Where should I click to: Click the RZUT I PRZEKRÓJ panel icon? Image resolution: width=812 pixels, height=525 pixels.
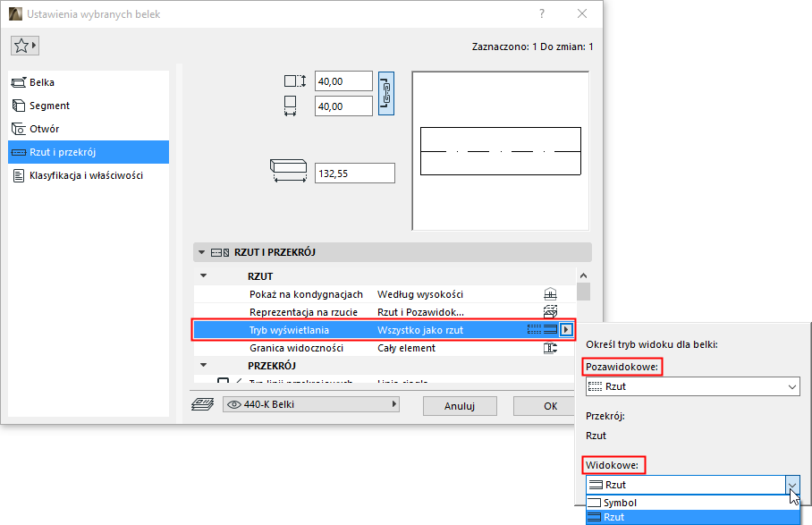coord(220,252)
